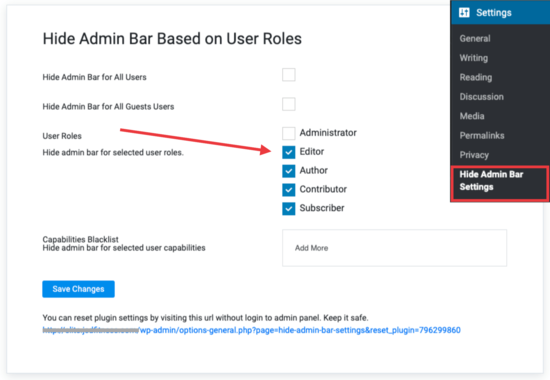The width and height of the screenshot is (550, 380).
Task: Navigate to Media settings
Action: 472,116
